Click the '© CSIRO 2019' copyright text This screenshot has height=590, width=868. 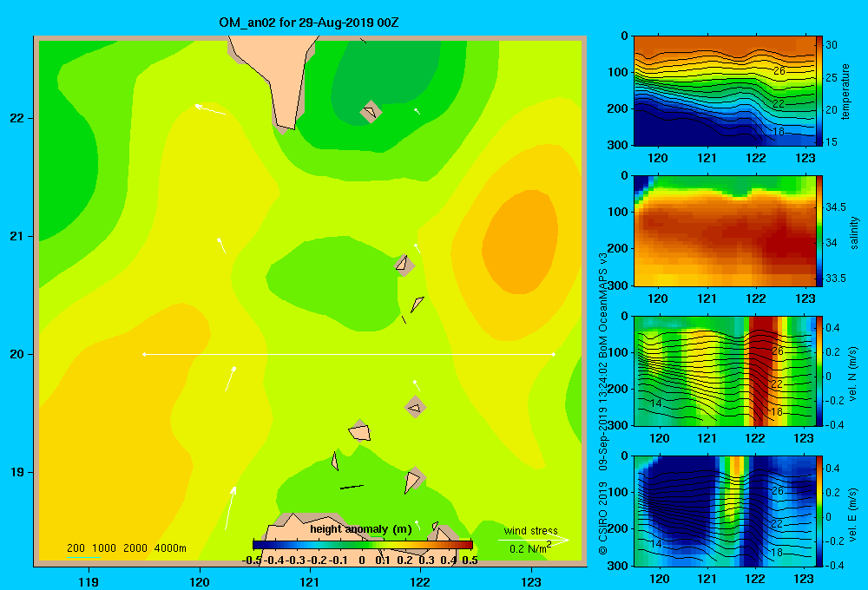(603, 518)
